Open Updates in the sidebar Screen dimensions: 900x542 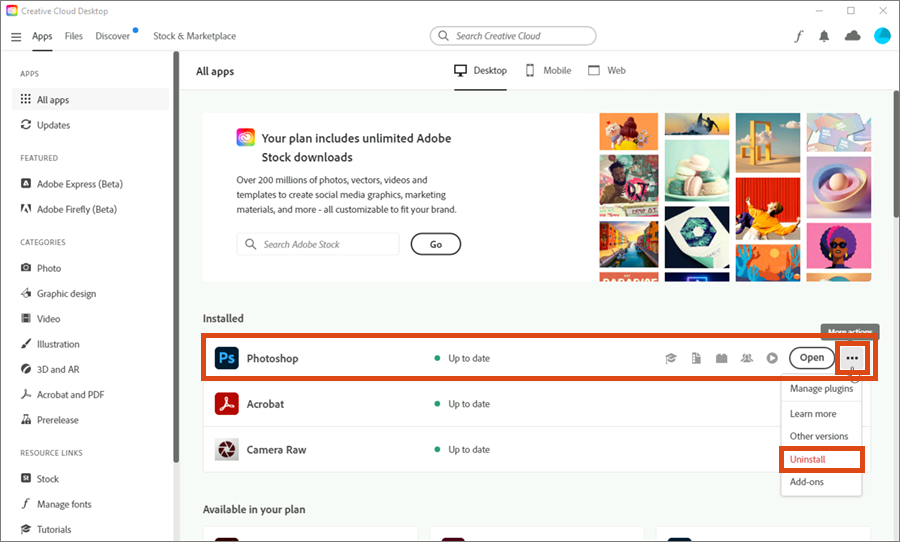[x=53, y=125]
